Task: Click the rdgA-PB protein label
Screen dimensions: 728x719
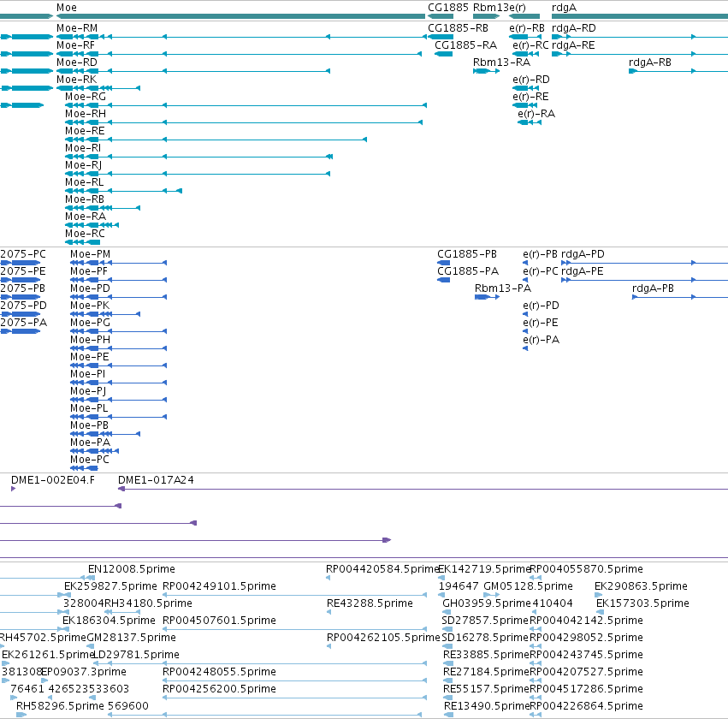Action: tap(654, 288)
